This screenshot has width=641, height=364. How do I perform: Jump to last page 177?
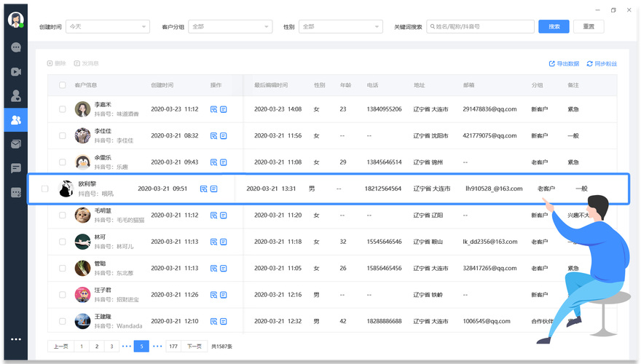point(173,347)
